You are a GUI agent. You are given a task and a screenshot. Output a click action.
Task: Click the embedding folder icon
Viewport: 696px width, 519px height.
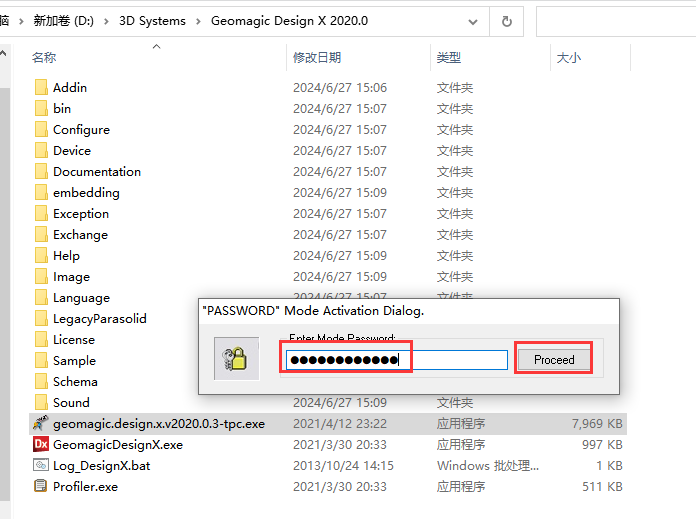coord(41,193)
